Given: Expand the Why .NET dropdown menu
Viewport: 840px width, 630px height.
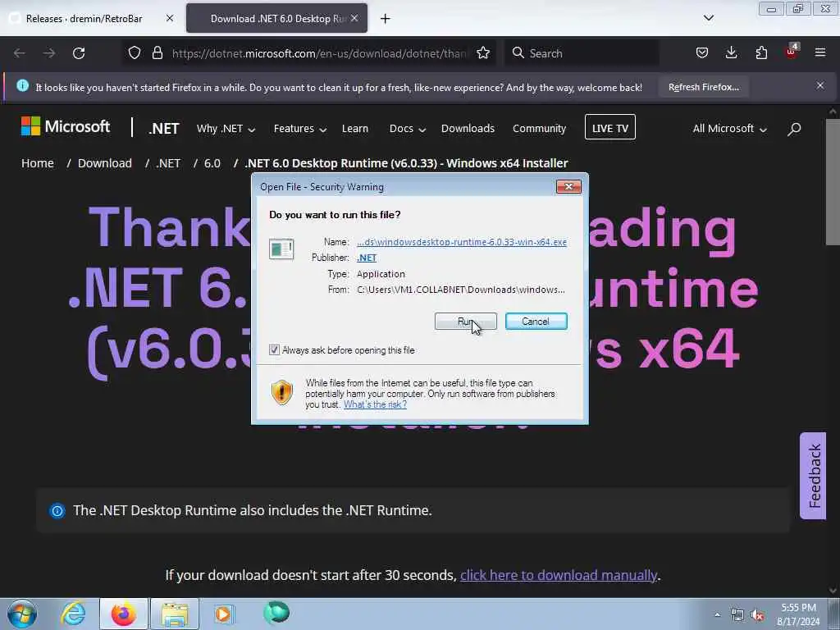Looking at the screenshot, I should (226, 129).
